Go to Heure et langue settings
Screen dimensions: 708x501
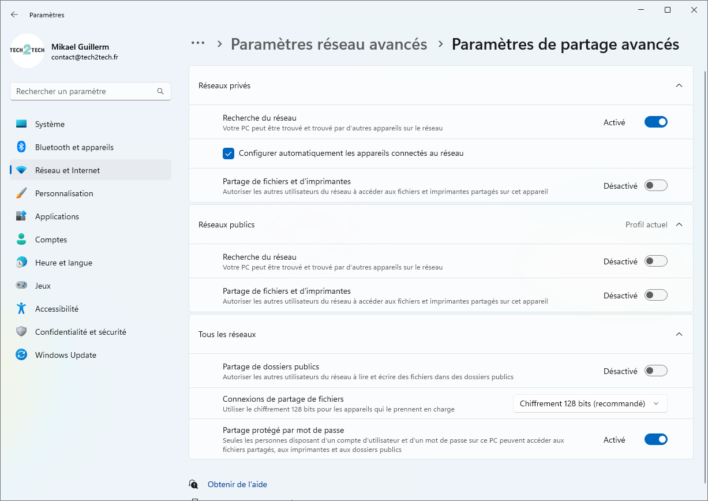[63, 262]
